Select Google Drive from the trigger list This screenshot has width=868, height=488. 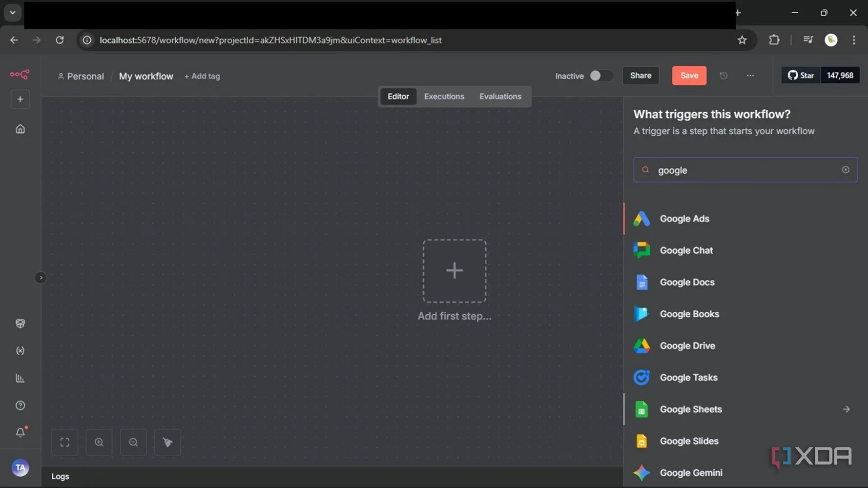(x=687, y=346)
